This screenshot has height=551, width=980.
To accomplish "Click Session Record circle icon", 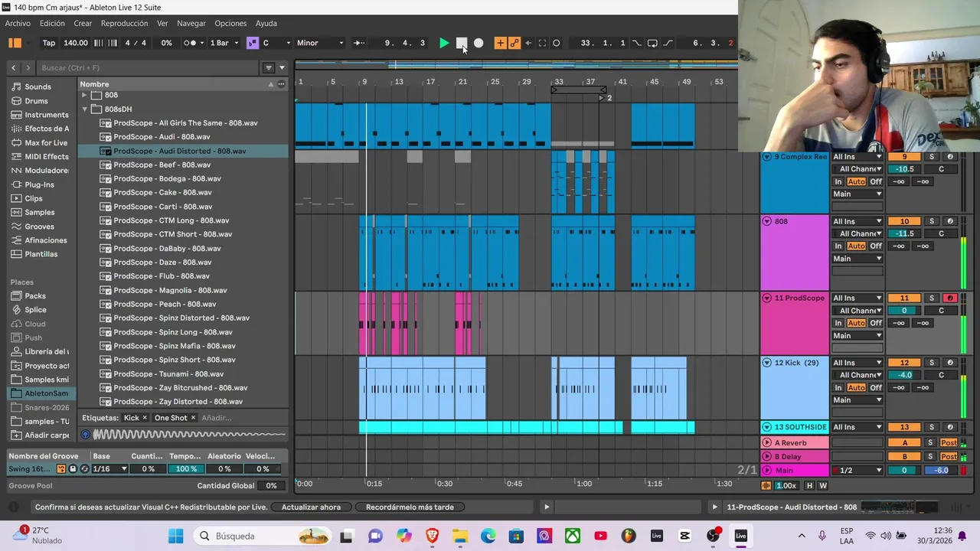I will click(x=557, y=43).
